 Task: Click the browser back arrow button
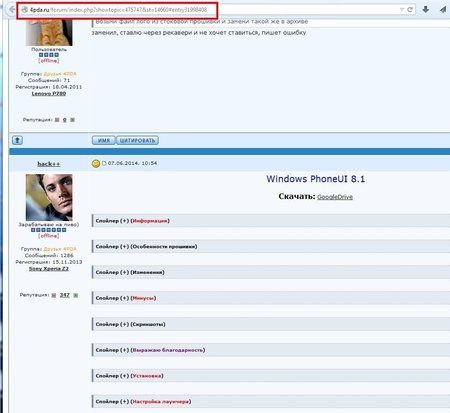11,10
